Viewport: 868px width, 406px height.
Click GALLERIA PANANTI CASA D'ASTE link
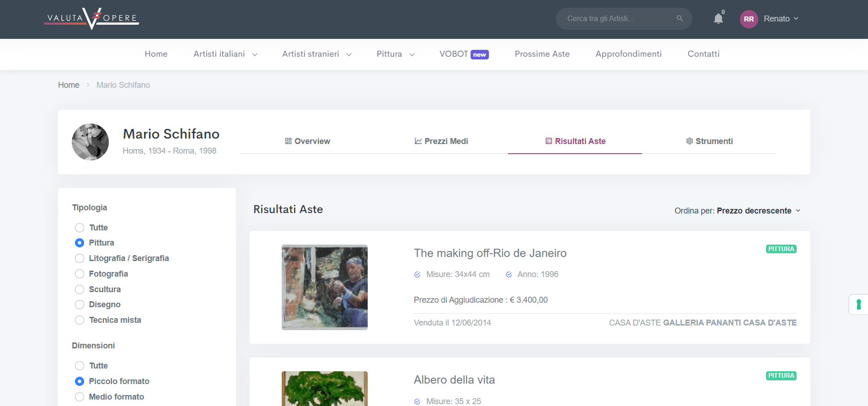729,323
